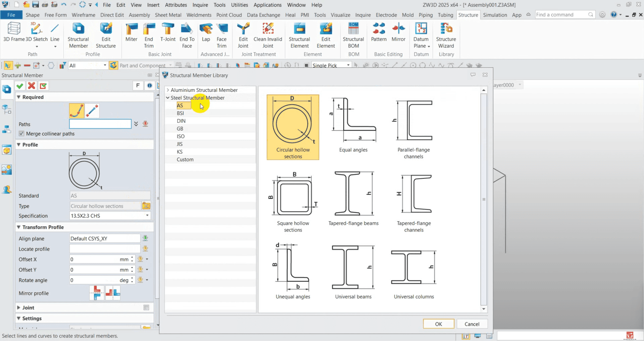The width and height of the screenshot is (644, 341).
Task: Open the Sheet Metal ribbon tab
Action: point(168,15)
